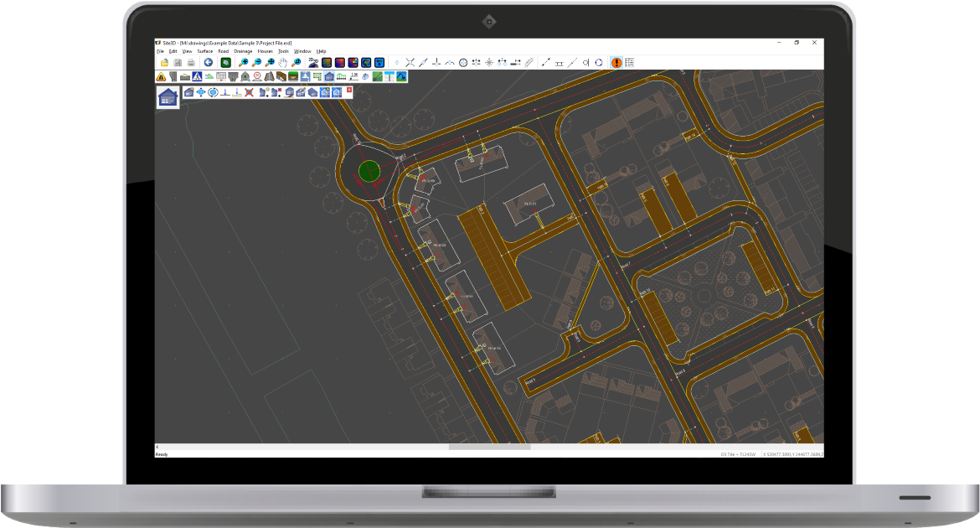Click the green roundabout island
Screen dimensions: 980x528
(x=369, y=170)
